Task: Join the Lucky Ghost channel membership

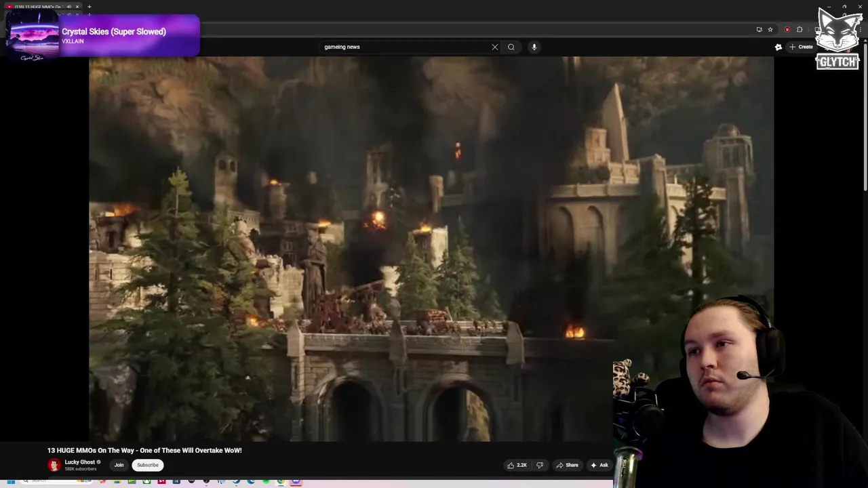Action: coord(119,465)
